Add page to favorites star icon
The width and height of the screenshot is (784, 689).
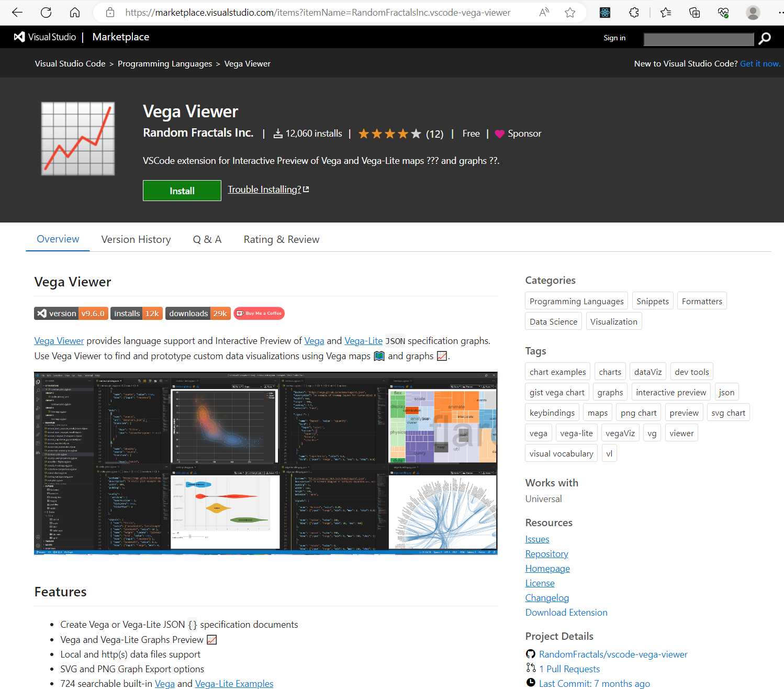[x=570, y=13]
